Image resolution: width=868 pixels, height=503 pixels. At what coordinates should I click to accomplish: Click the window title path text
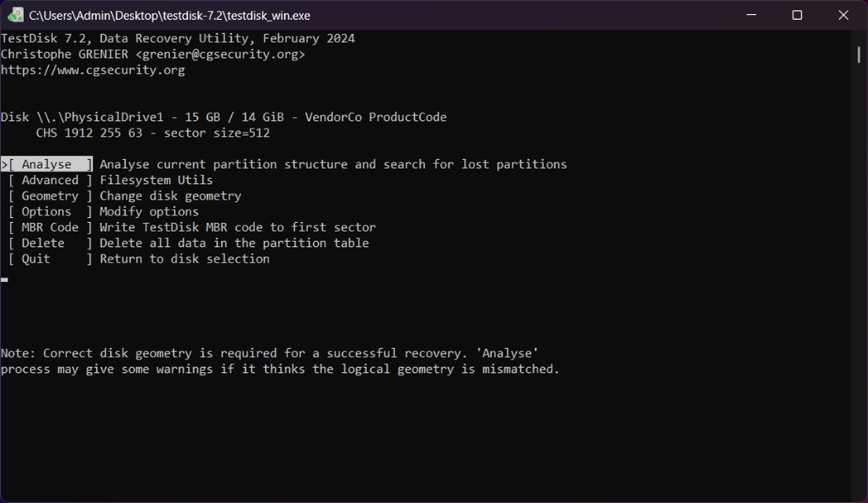(x=170, y=15)
